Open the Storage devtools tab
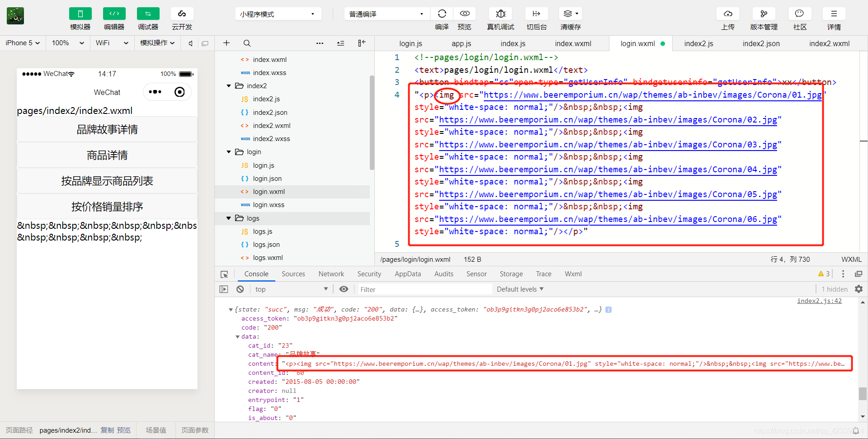The height and width of the screenshot is (439, 868). click(511, 274)
